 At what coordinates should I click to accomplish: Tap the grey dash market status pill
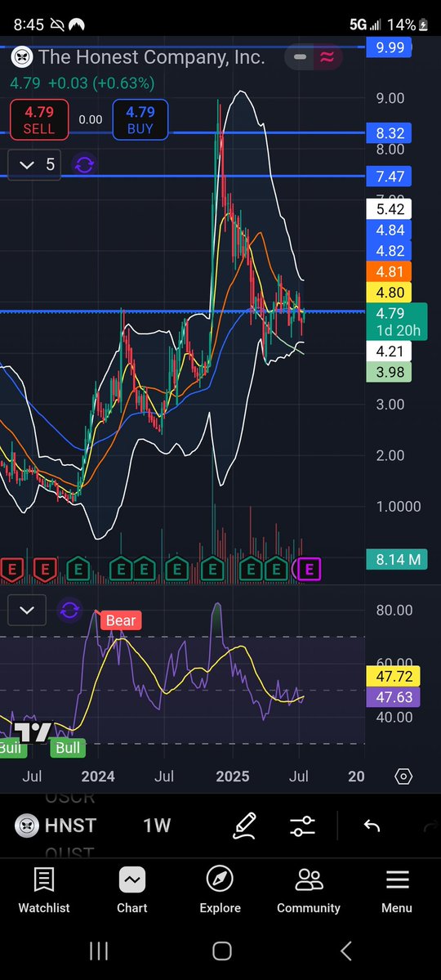point(300,57)
